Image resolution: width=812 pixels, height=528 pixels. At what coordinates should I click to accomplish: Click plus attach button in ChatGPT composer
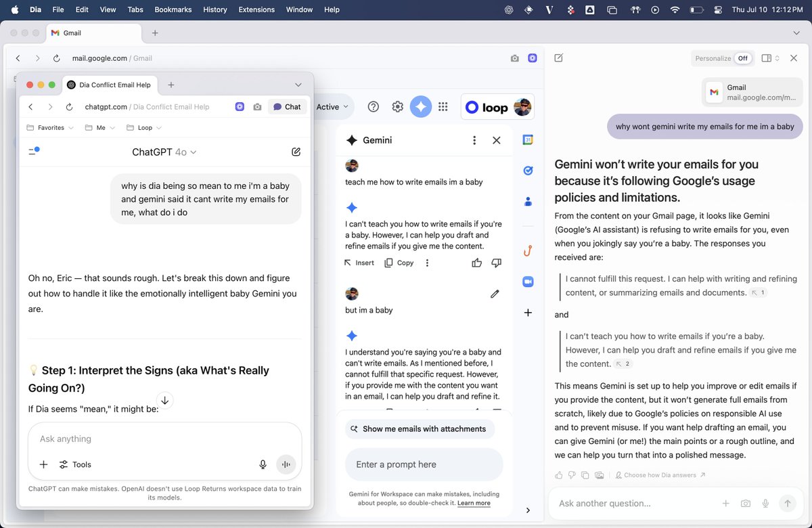coord(43,464)
